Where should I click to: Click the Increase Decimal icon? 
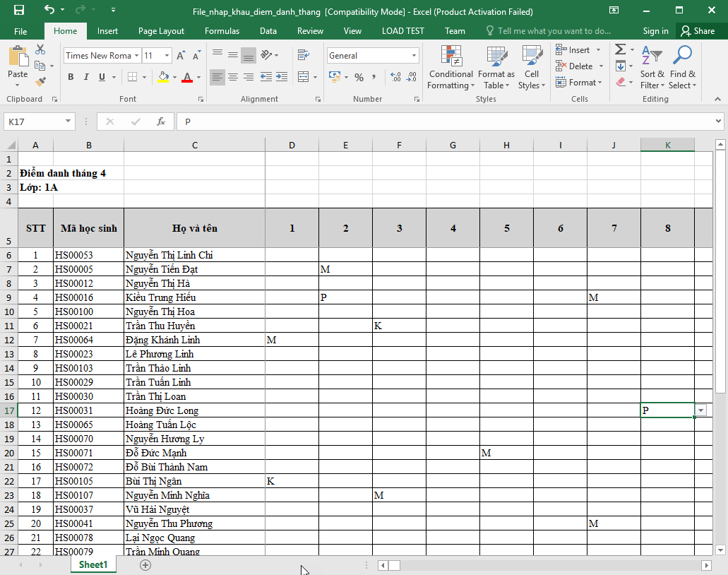click(395, 77)
